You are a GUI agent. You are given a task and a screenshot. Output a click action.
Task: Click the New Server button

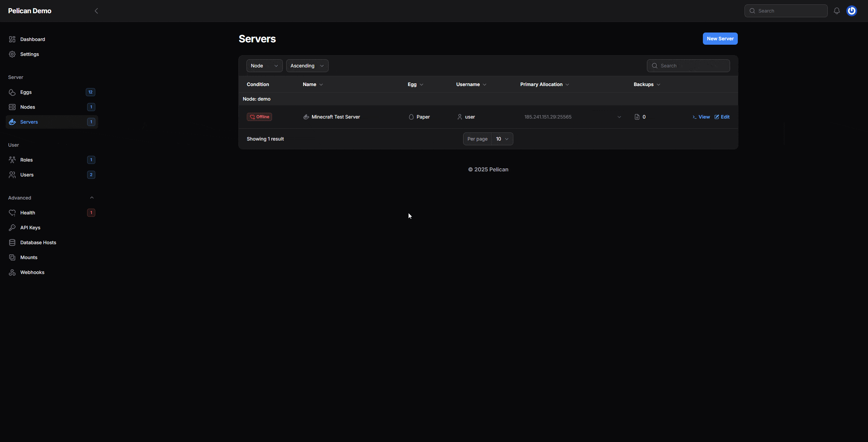click(720, 39)
